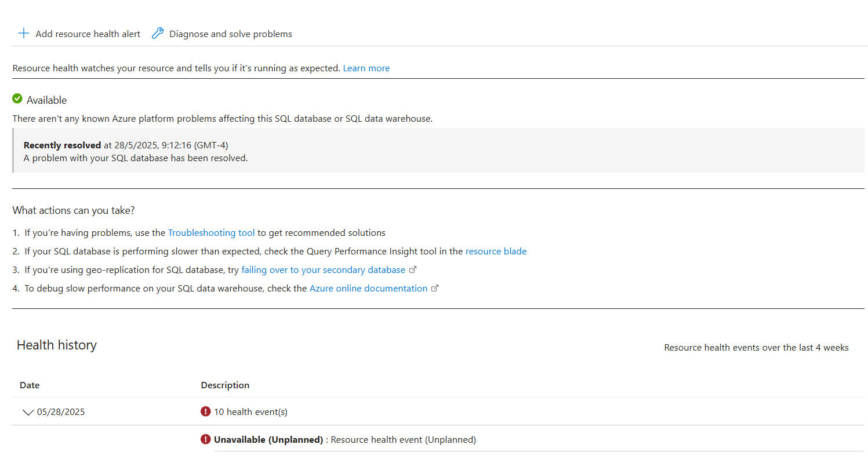The width and height of the screenshot is (868, 459).
Task: Visit the Azure online documentation link
Action: click(368, 289)
